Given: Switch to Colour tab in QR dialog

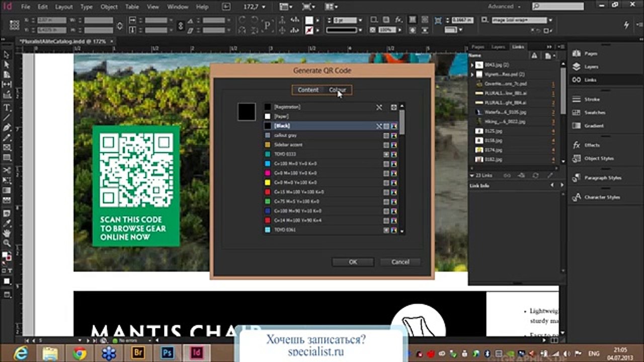Looking at the screenshot, I should [337, 90].
